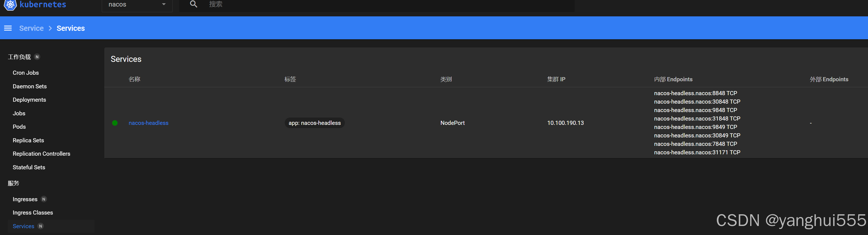Click the cluster IP 10.100.190.13
This screenshot has width=868, height=235.
(565, 123)
